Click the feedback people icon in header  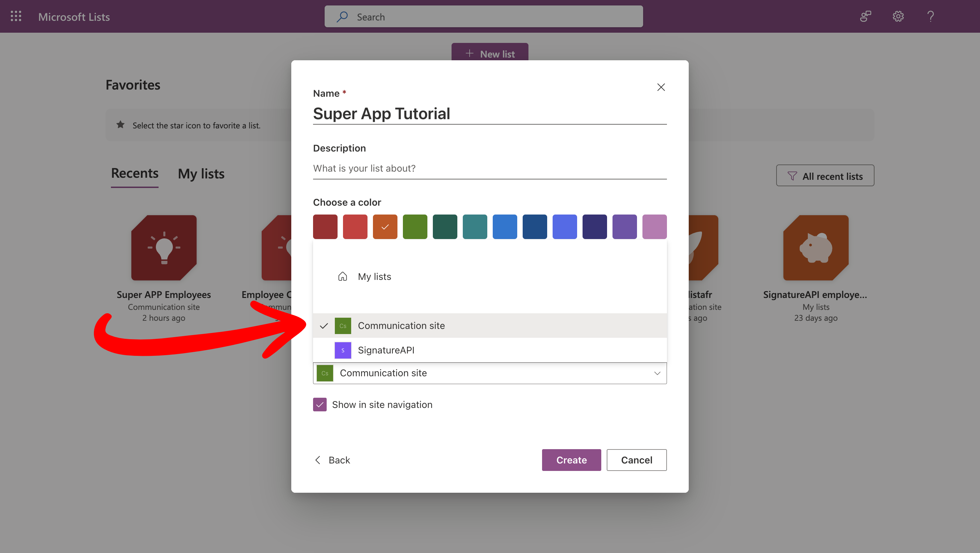865,16
